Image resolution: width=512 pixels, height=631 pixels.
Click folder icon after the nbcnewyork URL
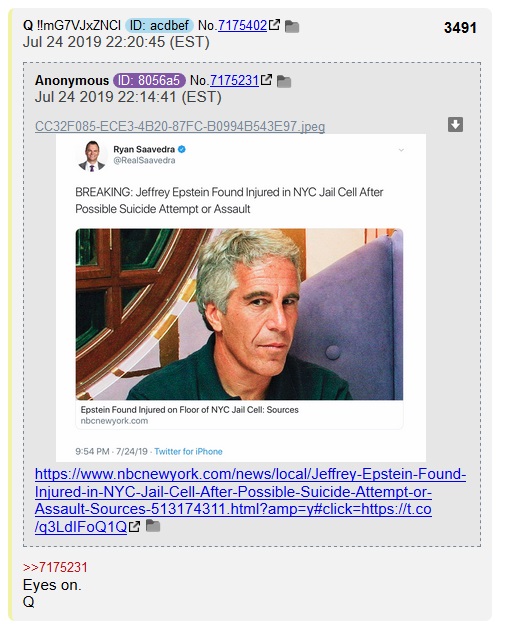coord(153,526)
